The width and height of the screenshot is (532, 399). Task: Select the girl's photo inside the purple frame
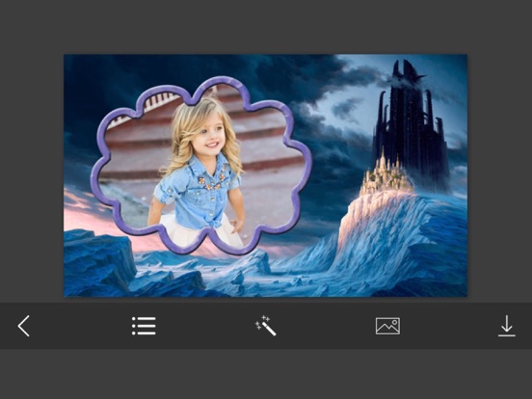[200, 165]
